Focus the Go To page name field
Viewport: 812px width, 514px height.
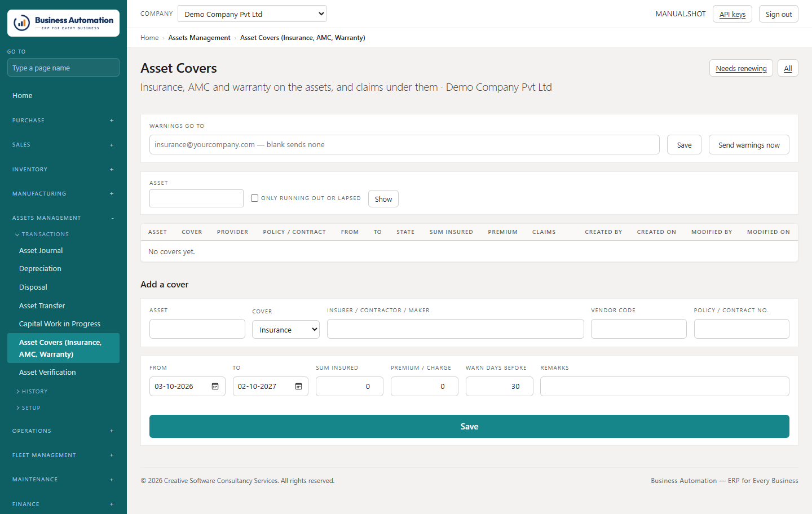point(63,68)
